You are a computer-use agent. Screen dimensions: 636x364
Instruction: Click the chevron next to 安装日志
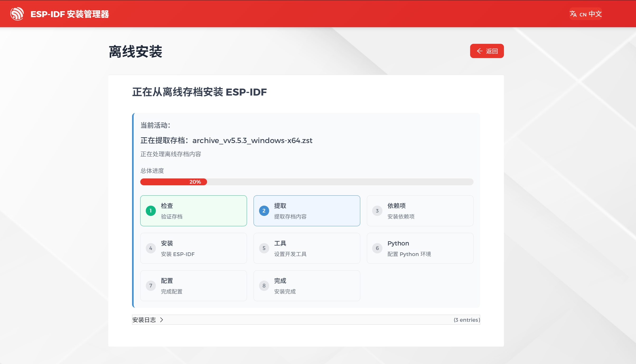(x=162, y=320)
